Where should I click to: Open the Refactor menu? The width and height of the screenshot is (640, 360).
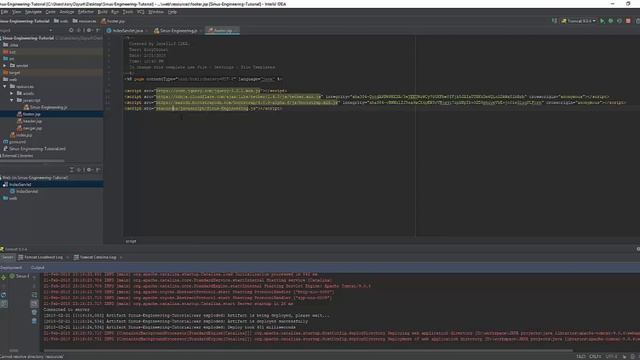(86, 12)
